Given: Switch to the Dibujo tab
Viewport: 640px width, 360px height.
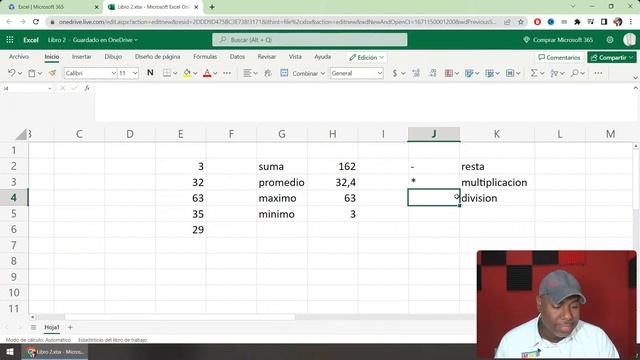Looking at the screenshot, I should (x=113, y=57).
